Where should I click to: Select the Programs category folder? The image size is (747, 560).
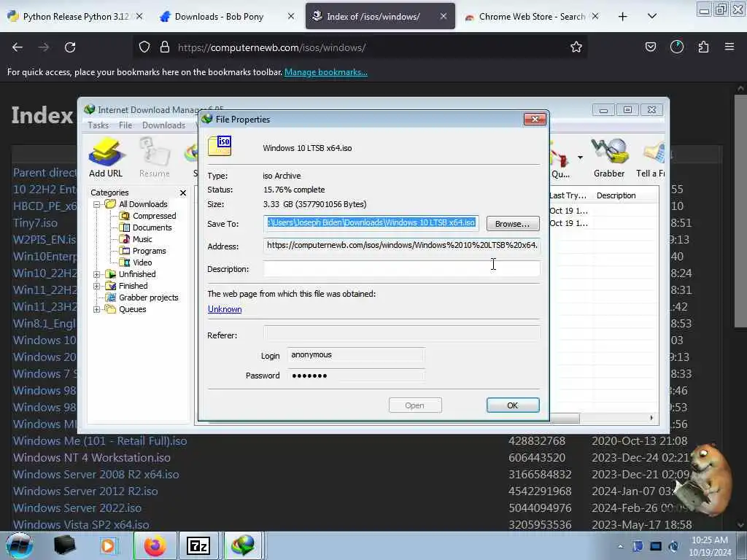click(149, 251)
